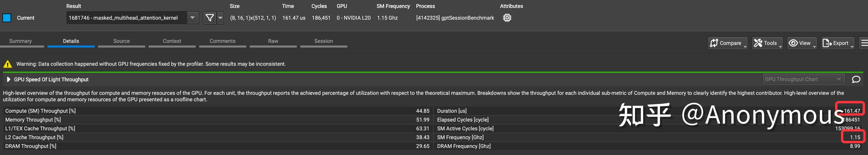Screen dimensions: 868x155
Task: Open the Tools wrench menu
Action: 767,43
